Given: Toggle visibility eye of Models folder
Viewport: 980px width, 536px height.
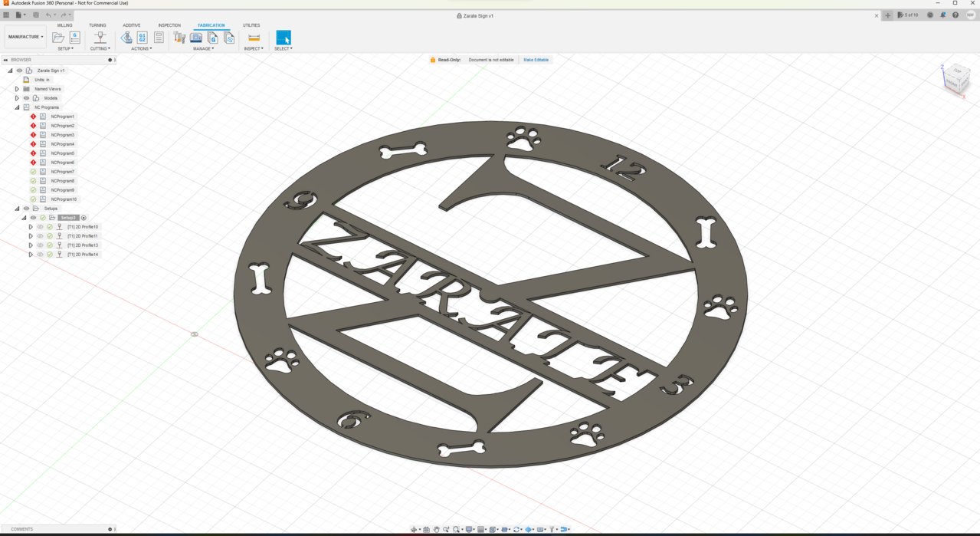Looking at the screenshot, I should (26, 98).
